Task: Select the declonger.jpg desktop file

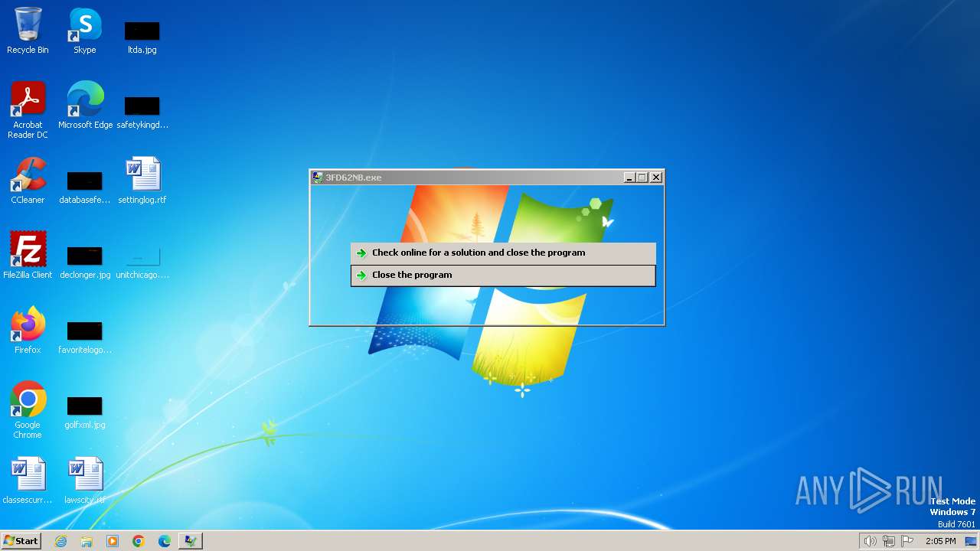Action: click(x=85, y=262)
